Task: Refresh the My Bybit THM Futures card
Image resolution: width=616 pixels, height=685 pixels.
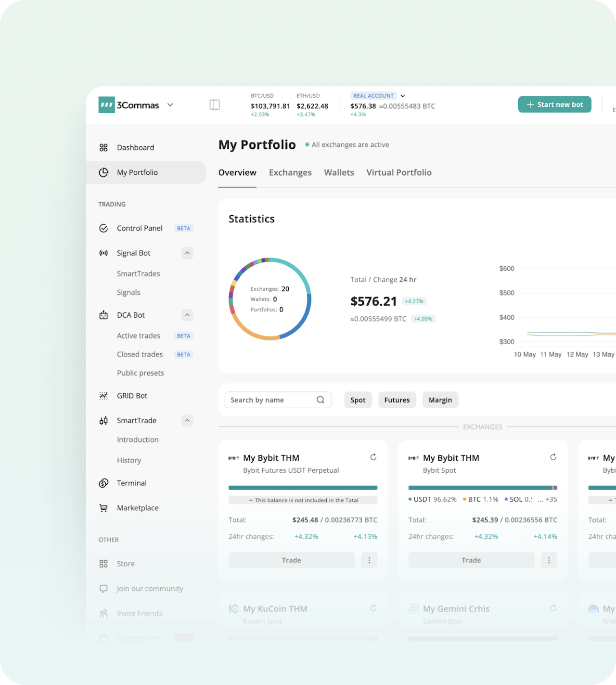Action: tap(373, 457)
